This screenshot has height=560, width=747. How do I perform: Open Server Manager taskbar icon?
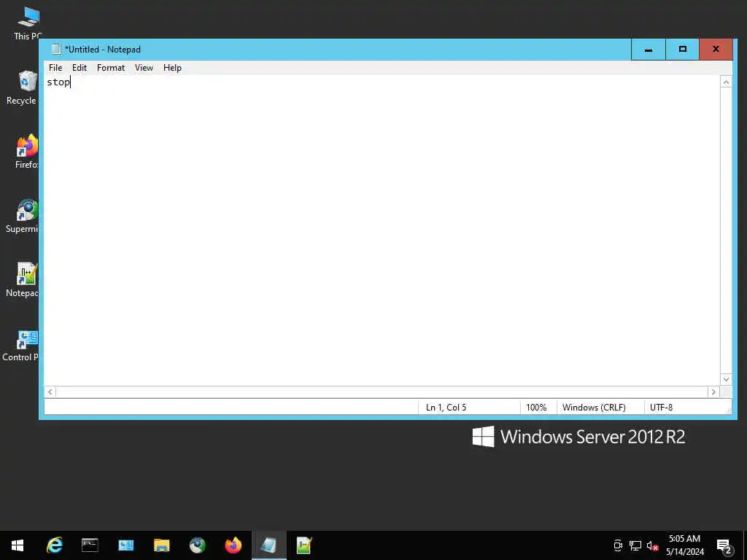coord(125,545)
